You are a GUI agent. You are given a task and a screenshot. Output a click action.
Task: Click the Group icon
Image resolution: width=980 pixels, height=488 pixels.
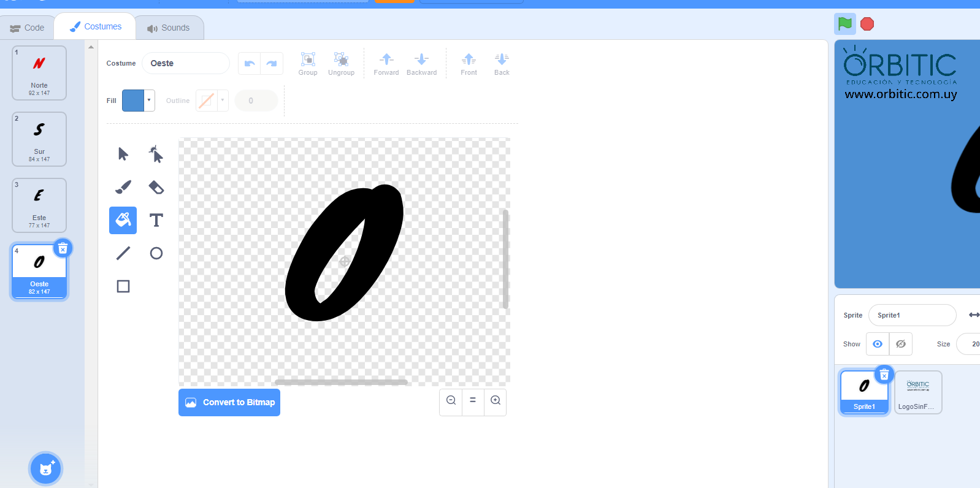[x=308, y=64]
